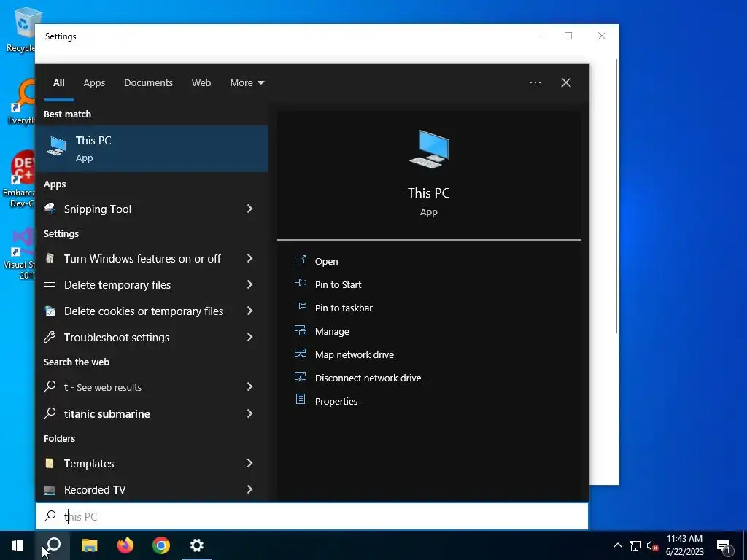Click the Troubleshoot settings wrench icon
Image resolution: width=747 pixels, height=560 pixels.
(x=50, y=337)
